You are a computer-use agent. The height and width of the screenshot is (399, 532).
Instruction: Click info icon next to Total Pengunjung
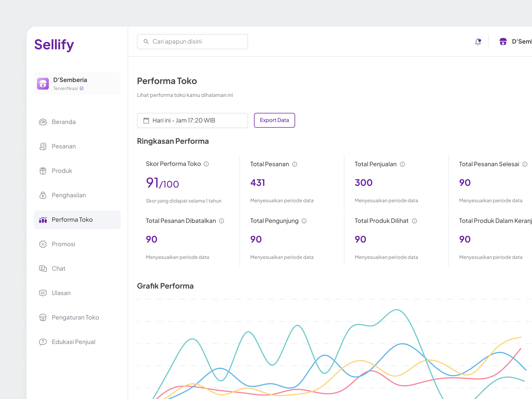tap(304, 221)
